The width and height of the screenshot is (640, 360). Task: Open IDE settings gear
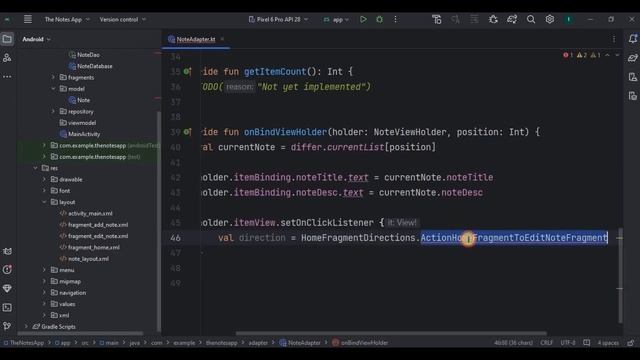pyautogui.click(x=549, y=19)
